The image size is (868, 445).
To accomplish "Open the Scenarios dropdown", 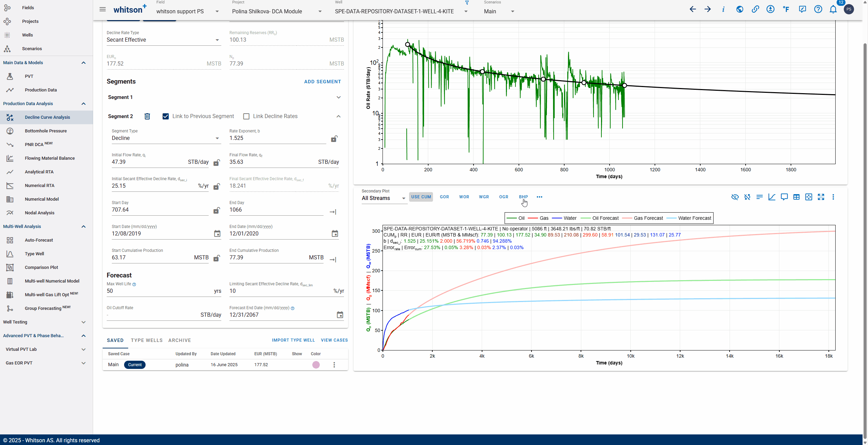I will (499, 11).
